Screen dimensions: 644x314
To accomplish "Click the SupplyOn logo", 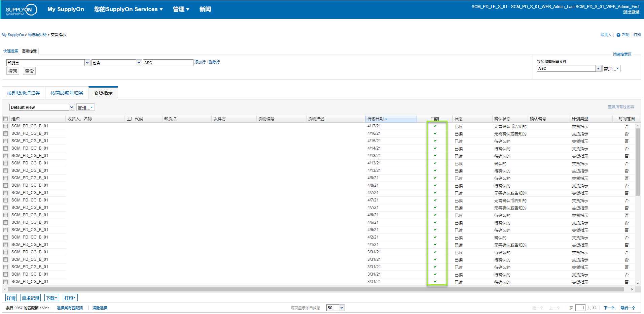I will 21,10.
